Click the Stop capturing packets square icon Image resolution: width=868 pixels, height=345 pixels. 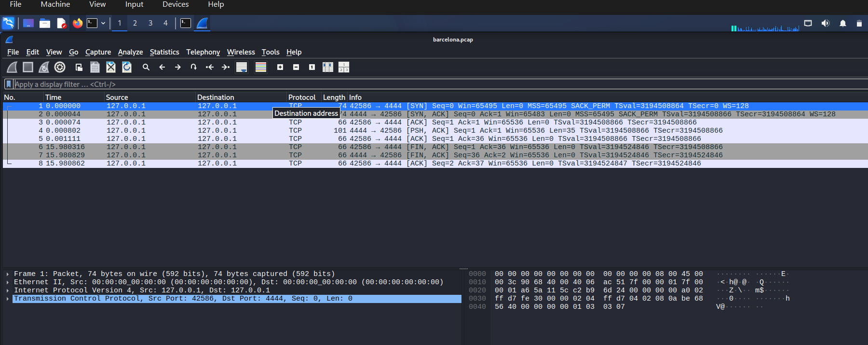pyautogui.click(x=28, y=67)
